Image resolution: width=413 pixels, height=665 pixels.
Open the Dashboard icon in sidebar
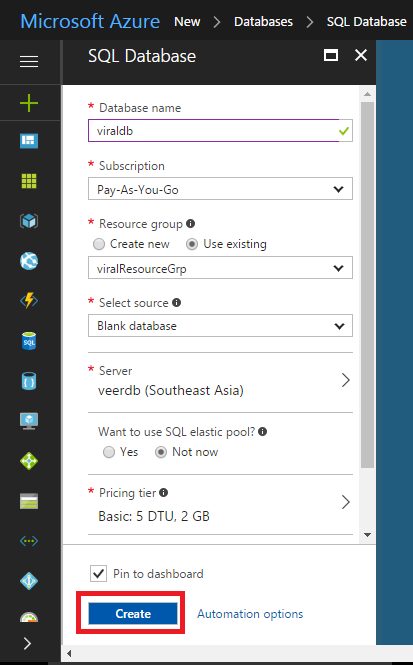[x=29, y=141]
